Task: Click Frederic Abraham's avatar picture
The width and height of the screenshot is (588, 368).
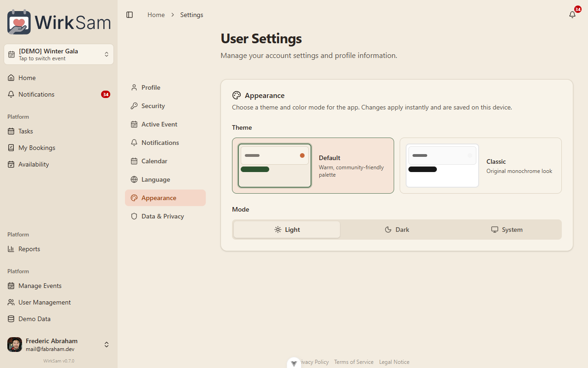Action: pos(15,345)
